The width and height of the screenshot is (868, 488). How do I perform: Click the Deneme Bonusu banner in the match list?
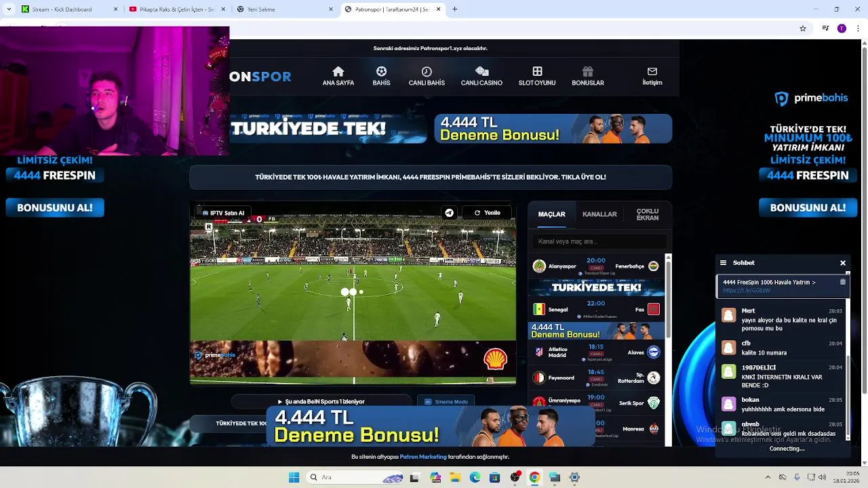pos(596,331)
